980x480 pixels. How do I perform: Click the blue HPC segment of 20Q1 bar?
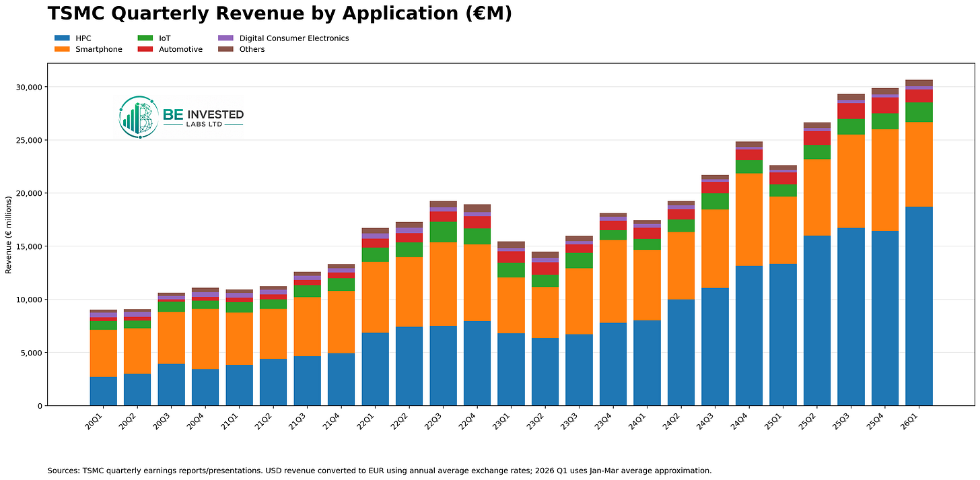coord(104,391)
